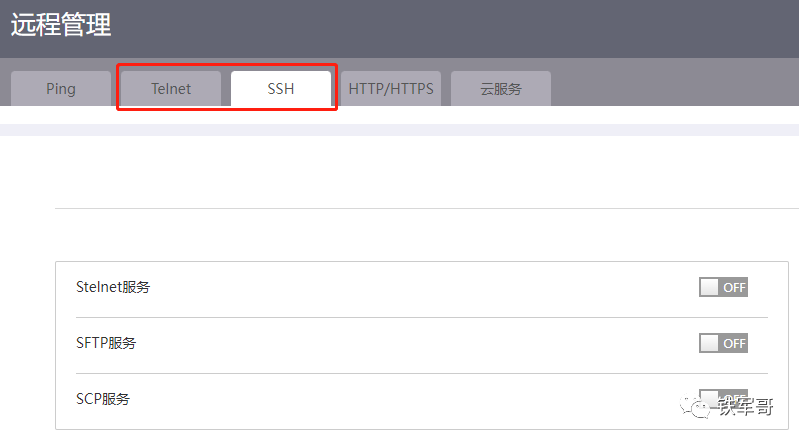
Task: Click the blank white area above the divider
Action: coord(400,170)
